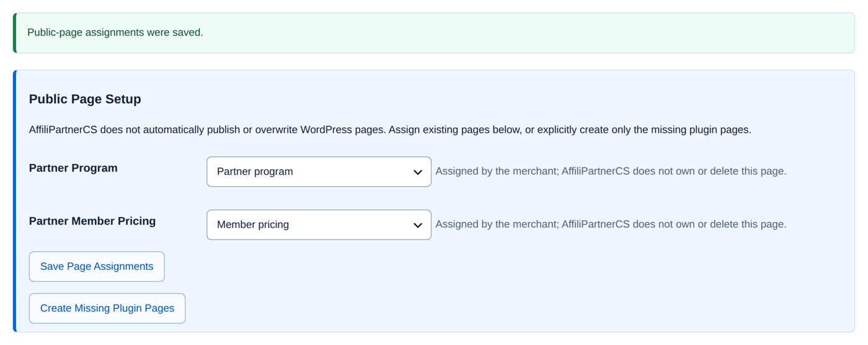Click the 'Public-page assignments were saved.' notice text
The width and height of the screenshot is (868, 345).
click(x=115, y=32)
